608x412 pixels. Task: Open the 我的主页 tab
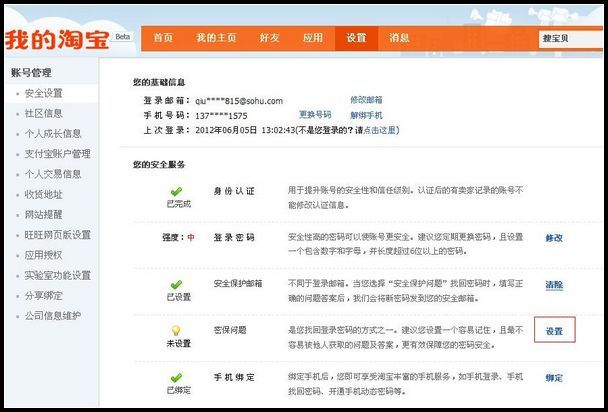point(216,37)
